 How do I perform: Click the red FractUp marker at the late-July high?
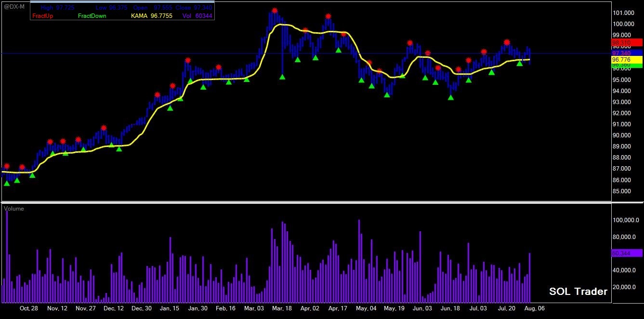click(507, 42)
